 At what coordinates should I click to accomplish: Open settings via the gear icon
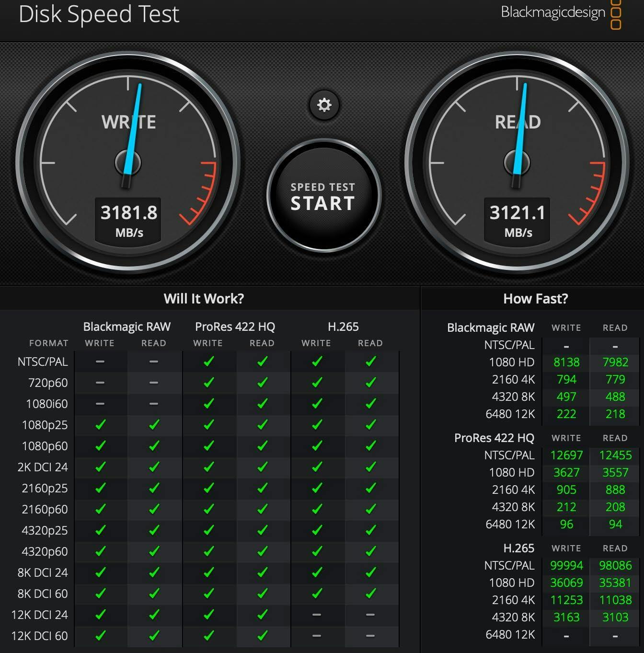click(324, 105)
